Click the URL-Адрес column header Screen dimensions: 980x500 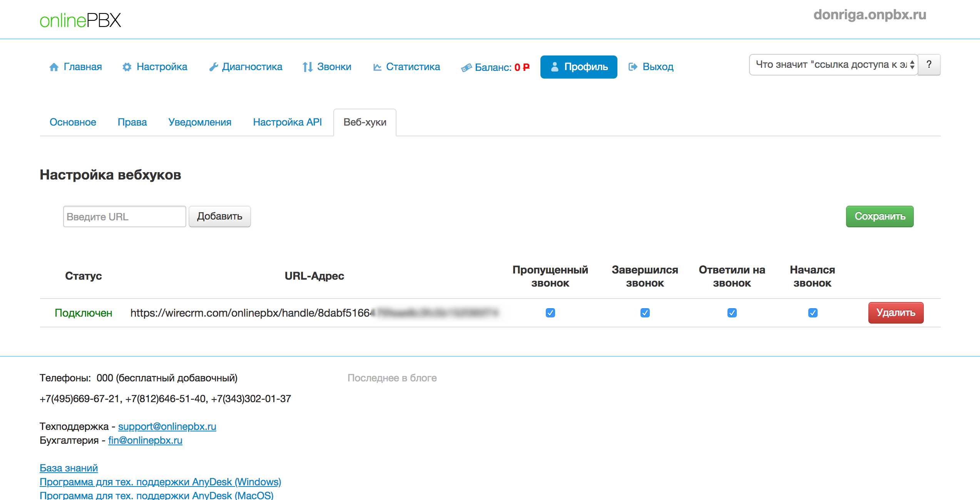314,276
